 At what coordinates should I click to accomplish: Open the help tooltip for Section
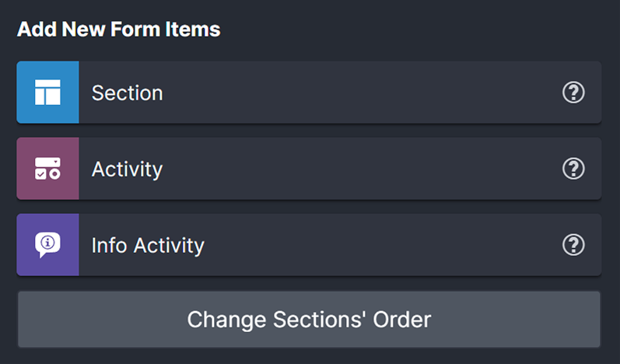[x=573, y=93]
